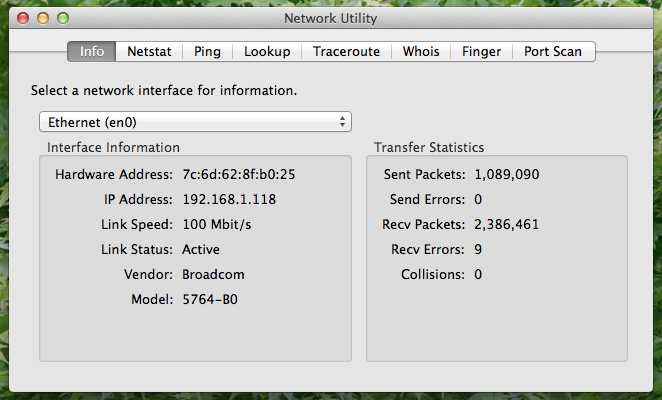The image size is (662, 400).
Task: Close the Network Utility window
Action: tap(23, 18)
